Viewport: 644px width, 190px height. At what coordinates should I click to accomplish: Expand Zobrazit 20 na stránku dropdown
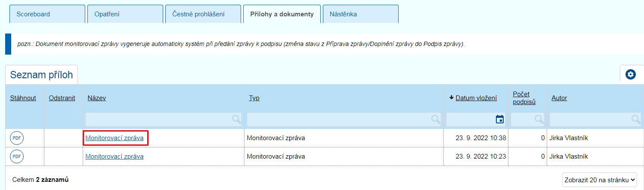tap(600, 180)
